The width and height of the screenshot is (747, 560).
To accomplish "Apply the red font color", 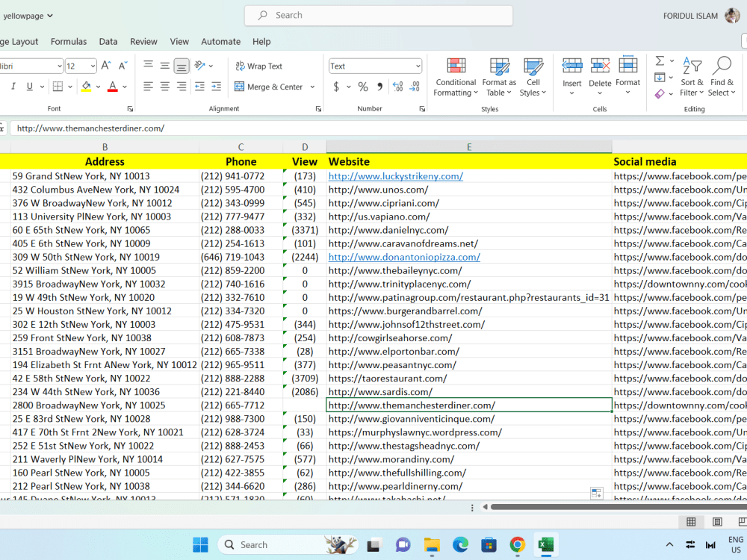I will [x=113, y=86].
